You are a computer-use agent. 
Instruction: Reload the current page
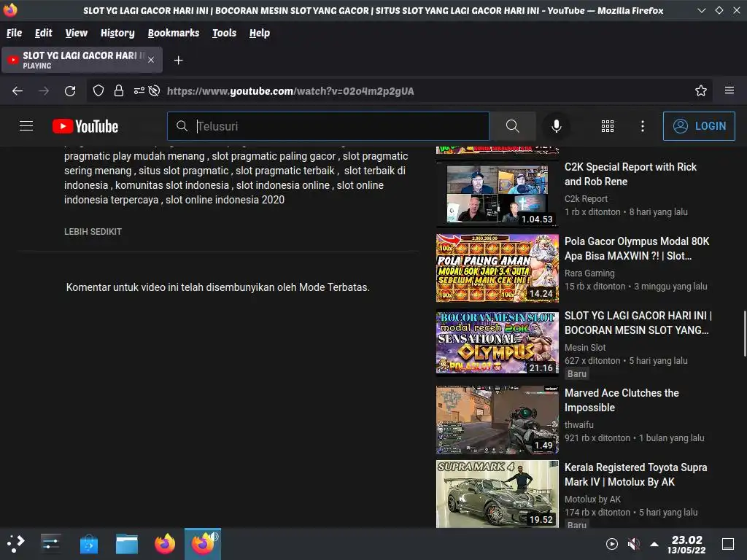click(70, 91)
